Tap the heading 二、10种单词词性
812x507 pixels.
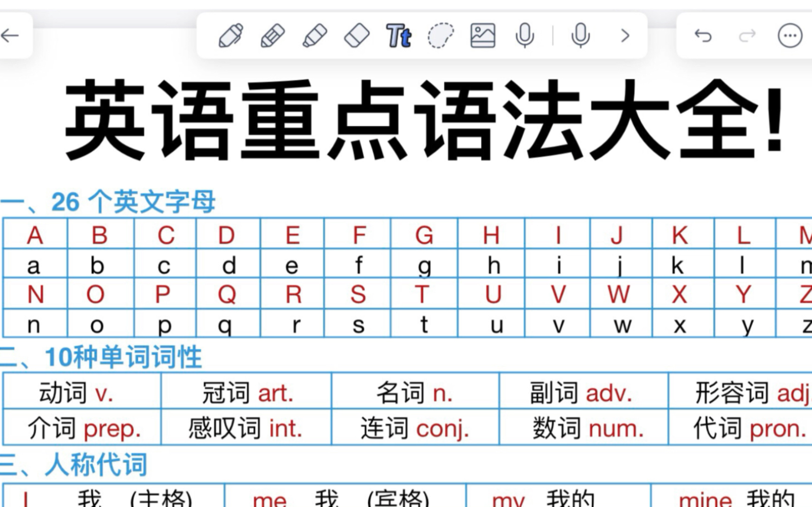101,357
